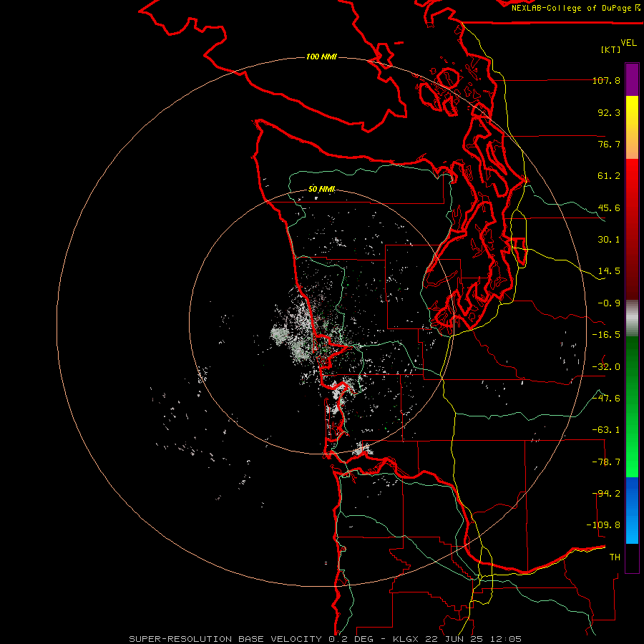644x644 pixels.
Task: Click the 107.8 velocity scale value
Action: [x=606, y=81]
